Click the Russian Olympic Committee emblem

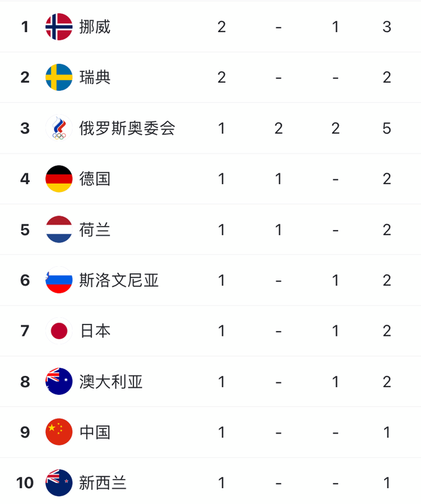[59, 128]
